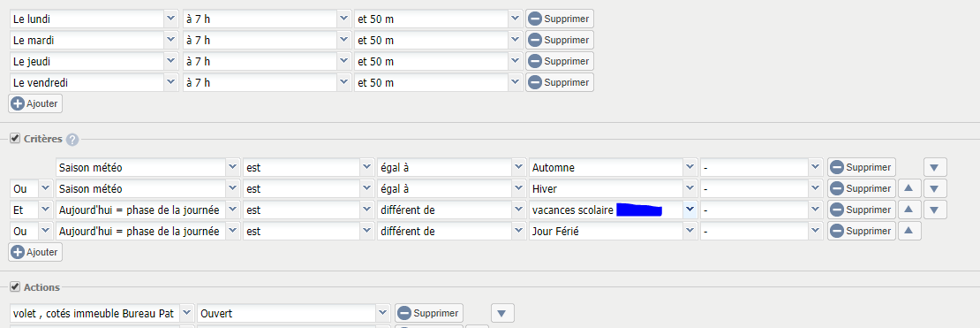Move the vacances scolaire criterion down
Screen dimensions: 980x328
pyautogui.click(x=935, y=210)
